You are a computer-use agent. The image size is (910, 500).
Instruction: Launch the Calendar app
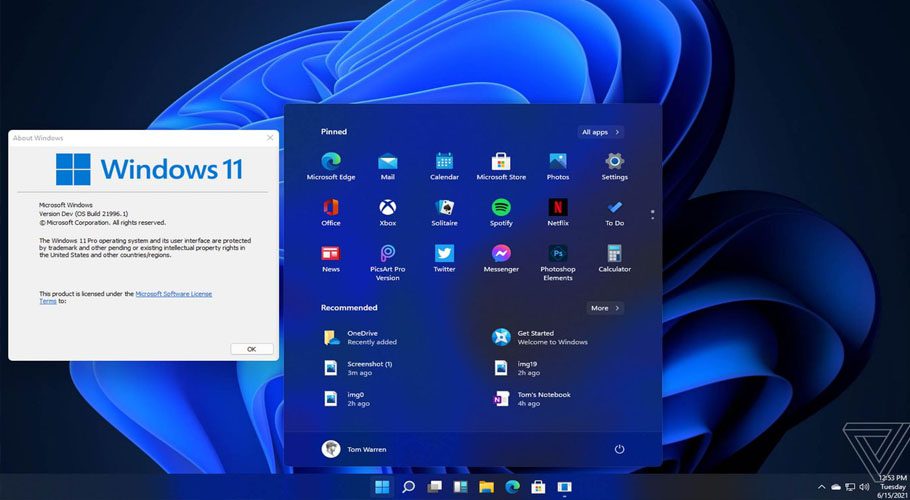point(445,166)
